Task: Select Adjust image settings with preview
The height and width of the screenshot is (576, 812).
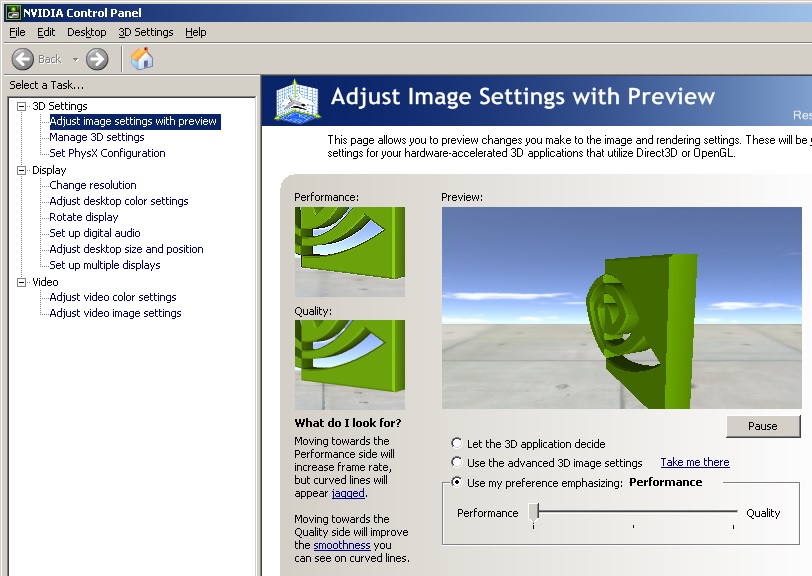Action: (133, 121)
